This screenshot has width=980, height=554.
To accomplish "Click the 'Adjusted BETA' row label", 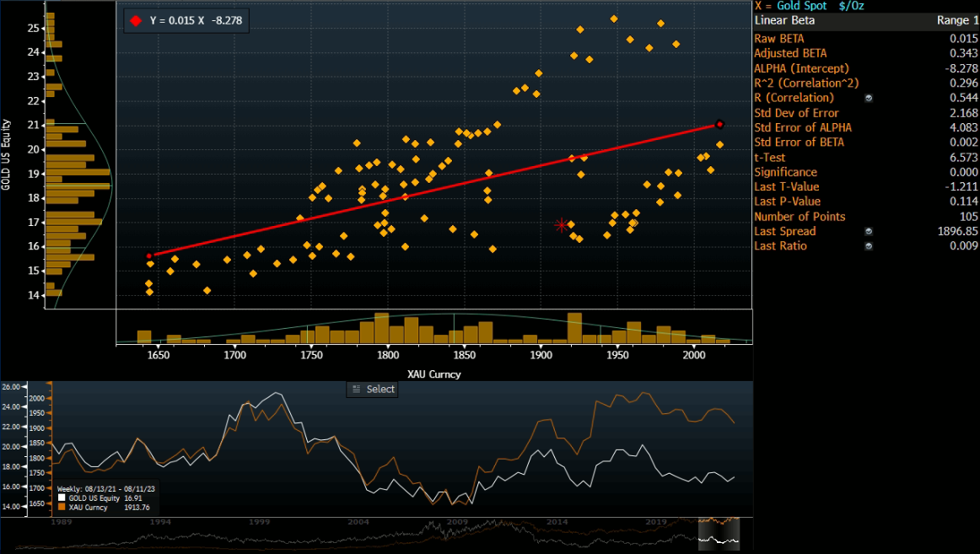I will (x=790, y=54).
